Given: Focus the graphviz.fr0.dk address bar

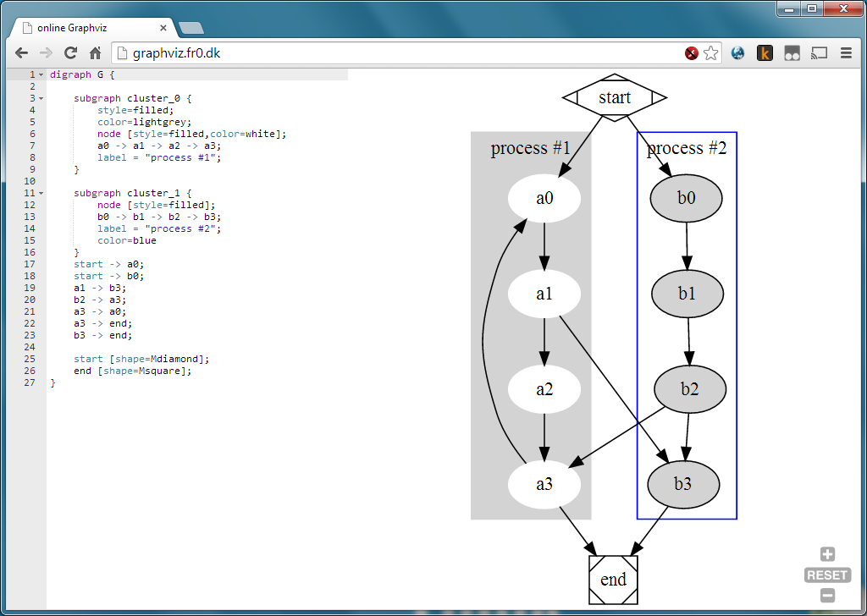Looking at the screenshot, I should 398,53.
